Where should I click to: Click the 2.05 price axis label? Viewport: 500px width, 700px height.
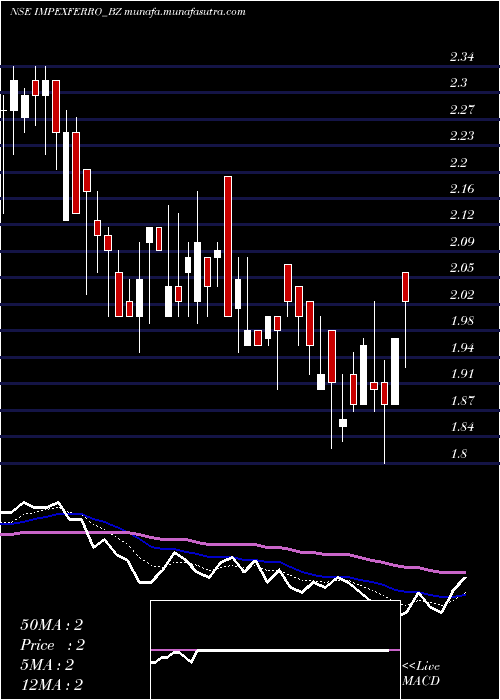coord(462,268)
